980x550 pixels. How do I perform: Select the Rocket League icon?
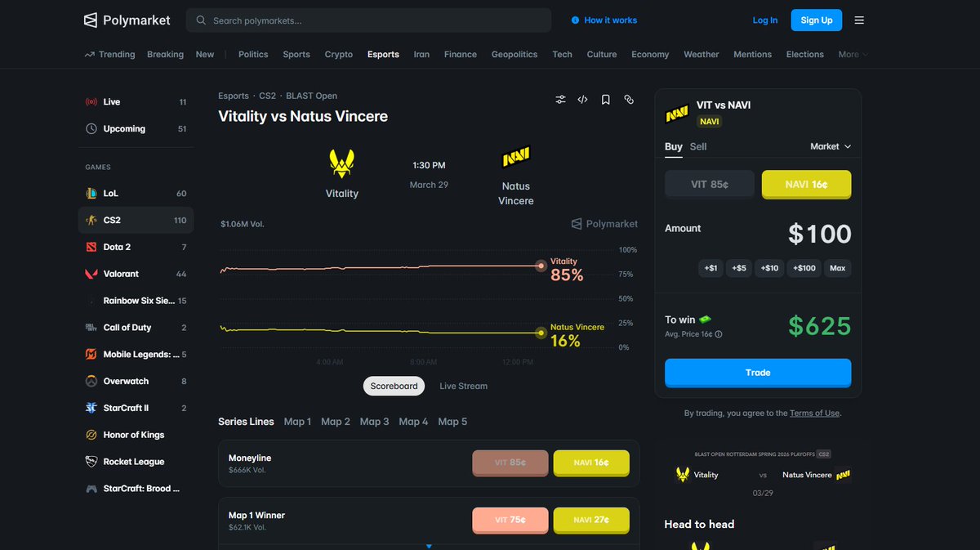pyautogui.click(x=91, y=462)
